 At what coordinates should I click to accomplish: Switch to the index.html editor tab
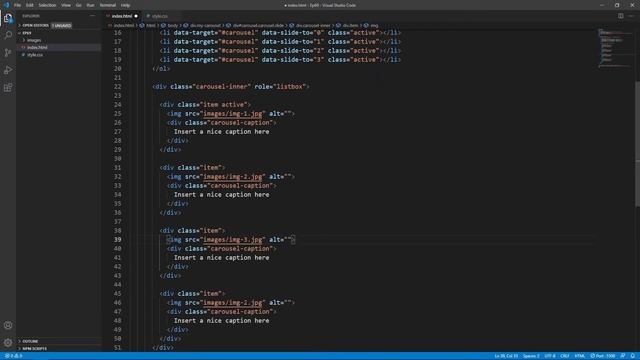tap(122, 16)
